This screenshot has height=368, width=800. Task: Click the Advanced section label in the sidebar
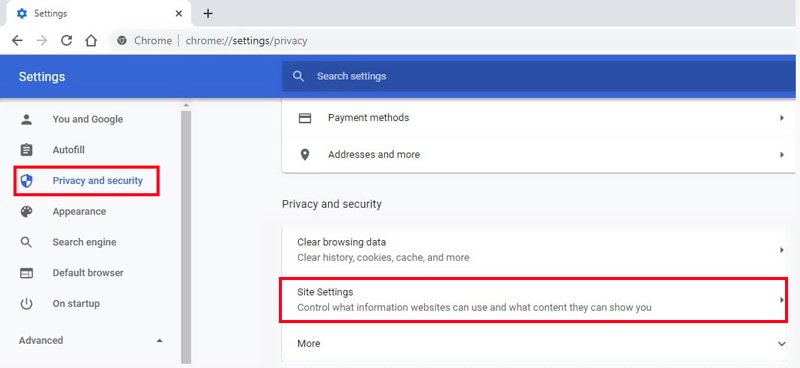(x=41, y=340)
